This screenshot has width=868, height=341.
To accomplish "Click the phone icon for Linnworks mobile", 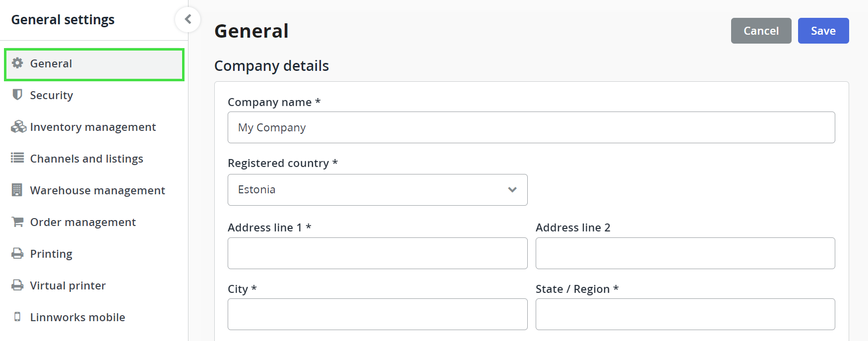I will (17, 317).
